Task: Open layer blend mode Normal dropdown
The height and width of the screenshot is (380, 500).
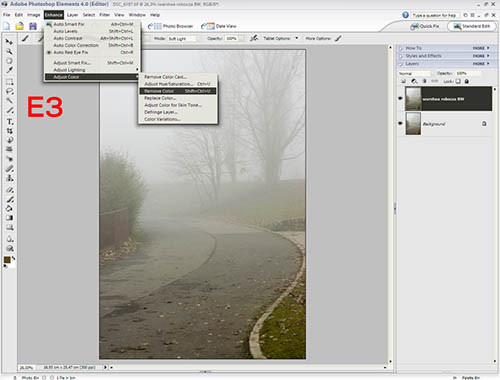Action: pos(414,73)
